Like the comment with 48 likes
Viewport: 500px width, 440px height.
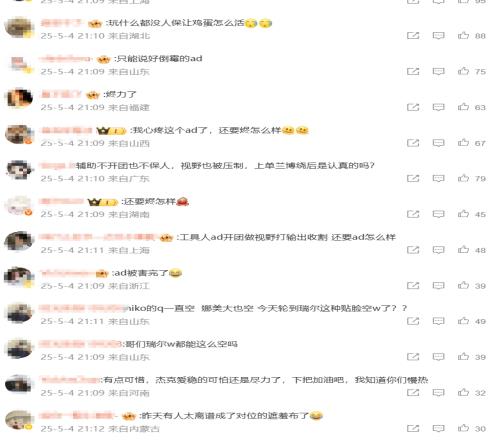(x=463, y=250)
